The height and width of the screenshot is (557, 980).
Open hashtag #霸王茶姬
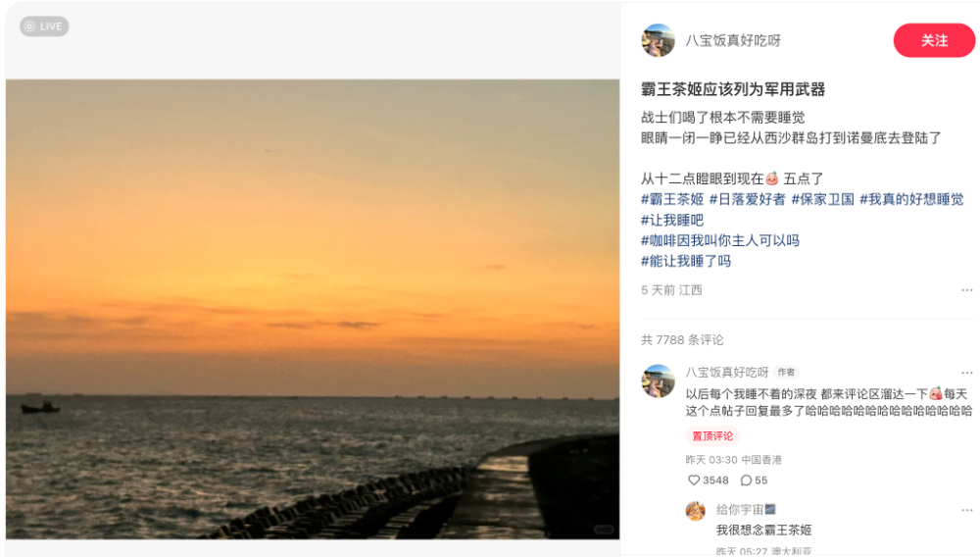pos(672,199)
